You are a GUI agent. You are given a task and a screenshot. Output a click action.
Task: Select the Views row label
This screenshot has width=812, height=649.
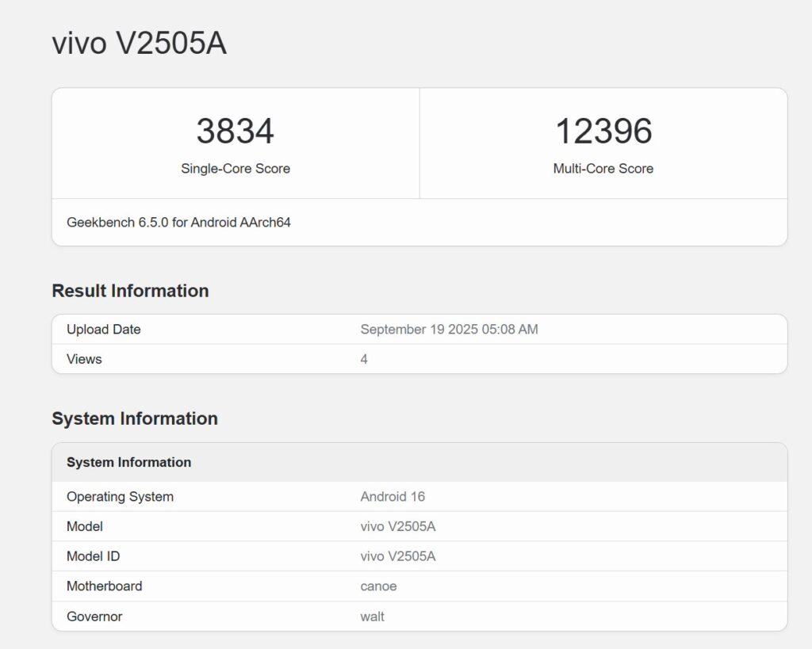click(x=84, y=359)
